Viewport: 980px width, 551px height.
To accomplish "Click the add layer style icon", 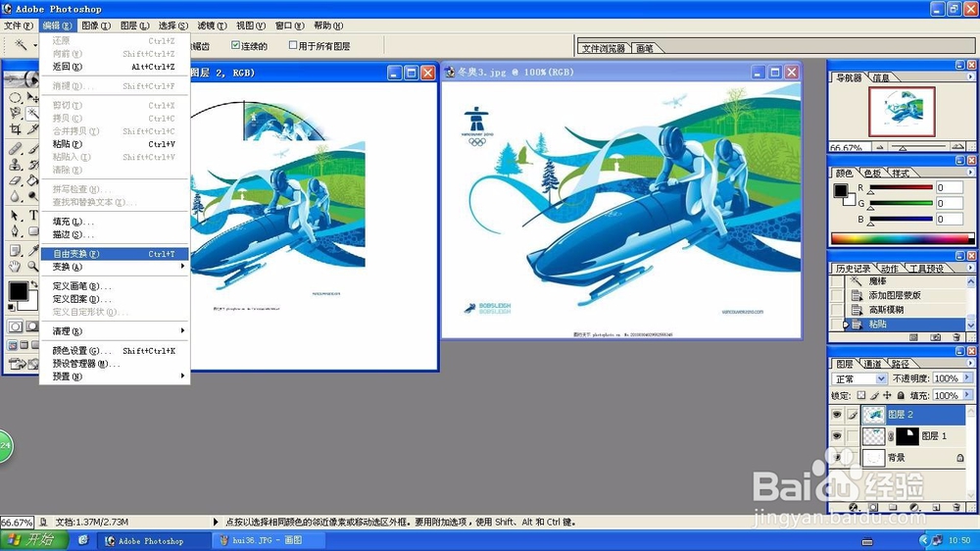I will click(x=854, y=507).
